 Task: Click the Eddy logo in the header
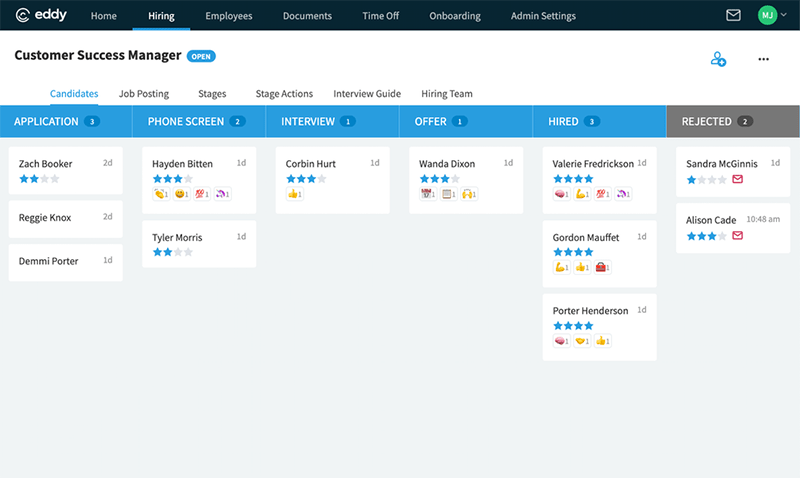43,16
